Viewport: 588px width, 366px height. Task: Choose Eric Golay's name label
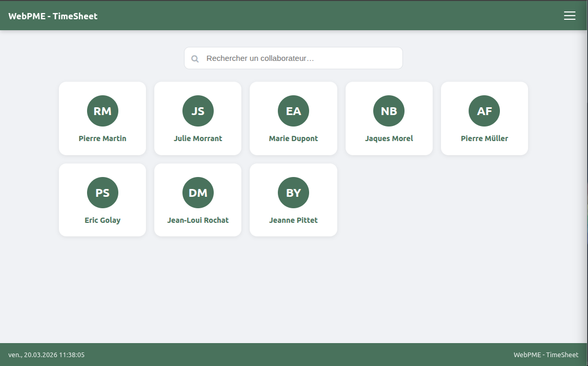tap(103, 220)
